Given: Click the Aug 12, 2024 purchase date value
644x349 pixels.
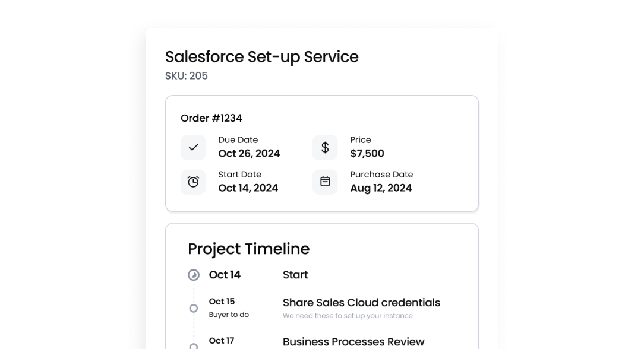Looking at the screenshot, I should pyautogui.click(x=381, y=188).
